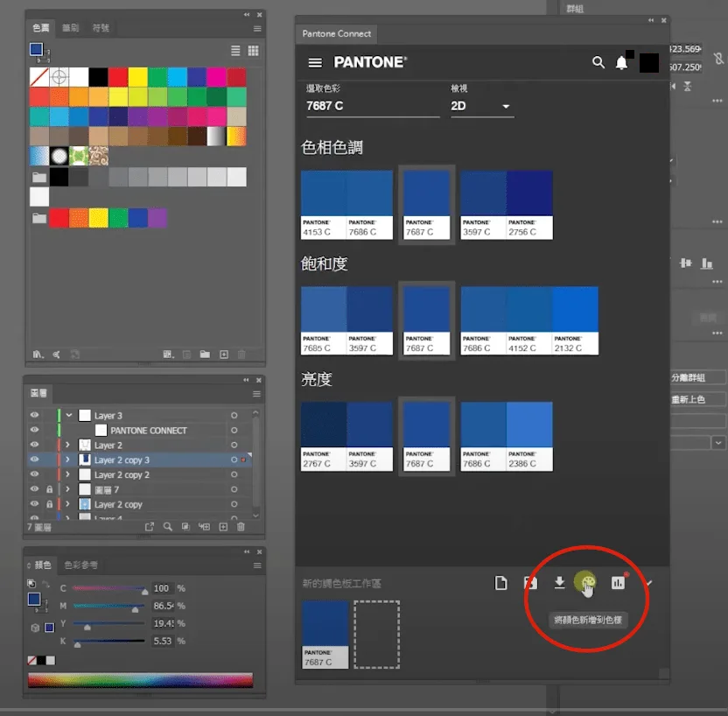Expand the Layer 2 copy layer

point(67,504)
